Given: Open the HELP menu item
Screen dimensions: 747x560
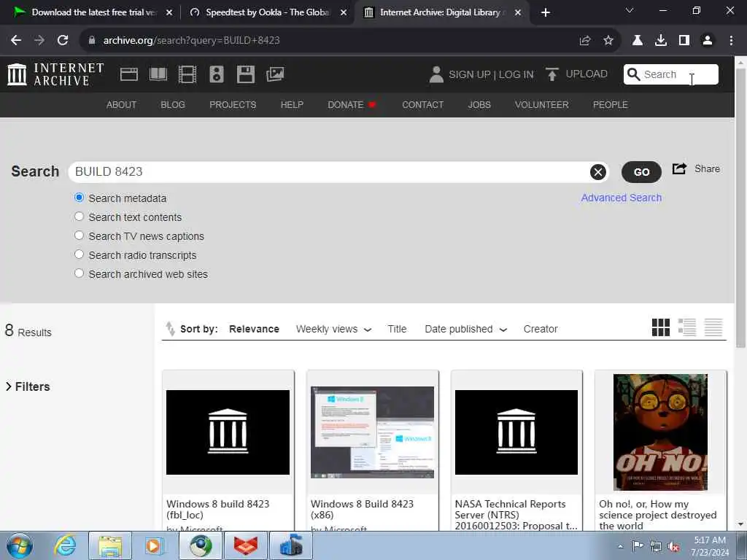Looking at the screenshot, I should 292,105.
